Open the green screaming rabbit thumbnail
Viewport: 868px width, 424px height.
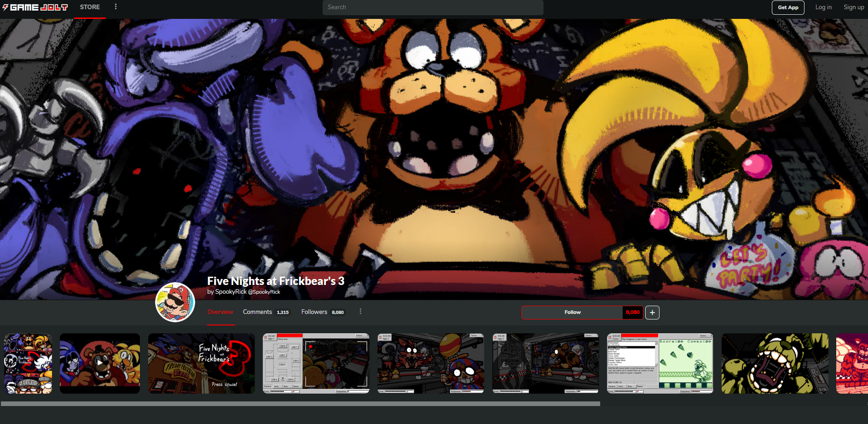[775, 363]
